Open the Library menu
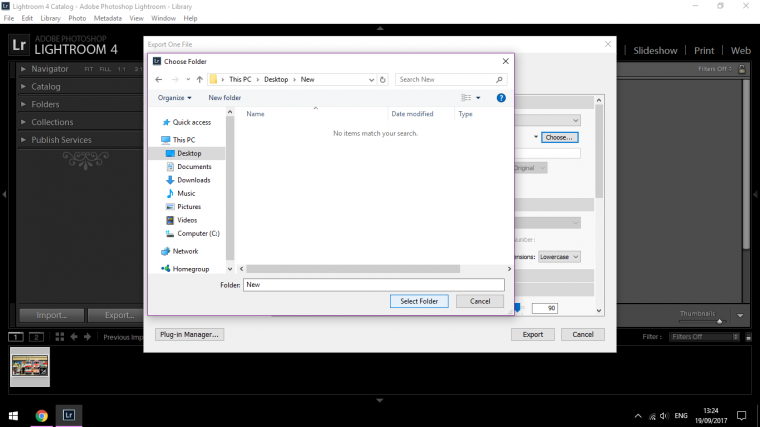The image size is (760, 427). click(x=50, y=18)
